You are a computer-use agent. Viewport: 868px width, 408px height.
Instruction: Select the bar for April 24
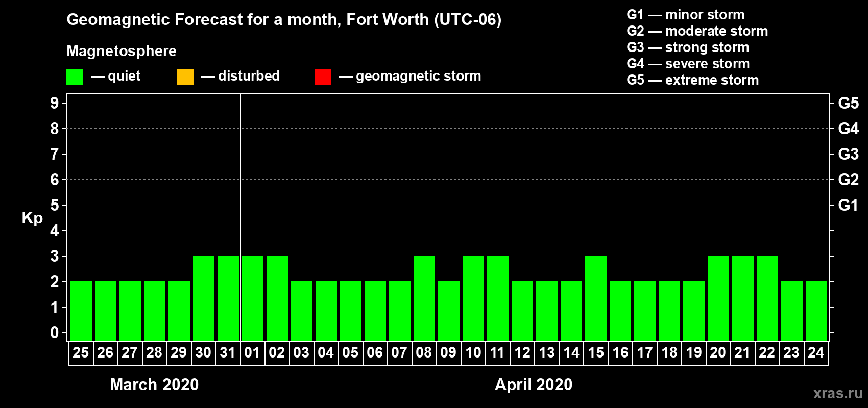tap(816, 311)
